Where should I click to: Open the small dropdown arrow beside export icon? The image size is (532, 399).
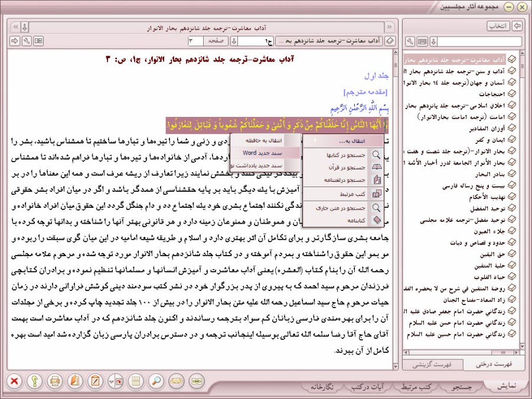click(x=111, y=381)
